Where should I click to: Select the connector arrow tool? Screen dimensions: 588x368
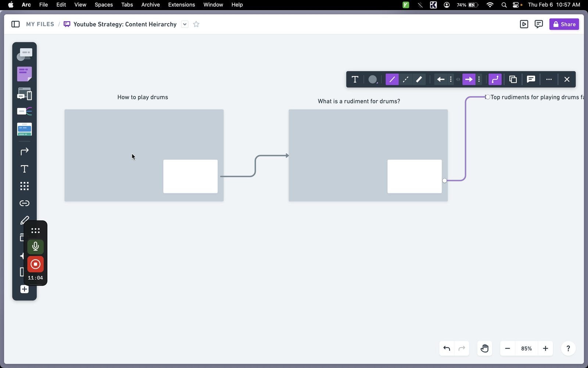24,151
